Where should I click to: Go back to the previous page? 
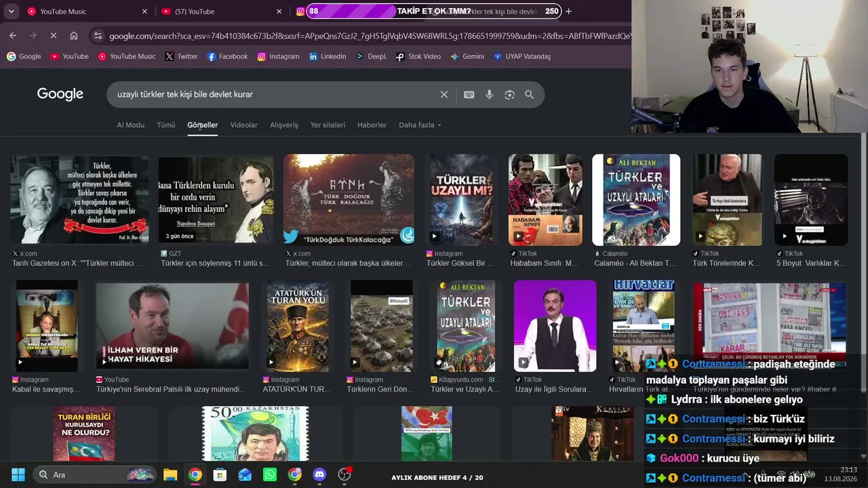point(13,35)
